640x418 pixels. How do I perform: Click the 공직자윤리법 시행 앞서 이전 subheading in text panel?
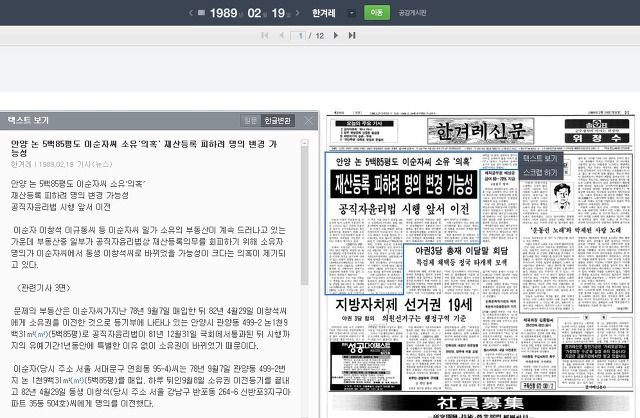click(x=61, y=207)
